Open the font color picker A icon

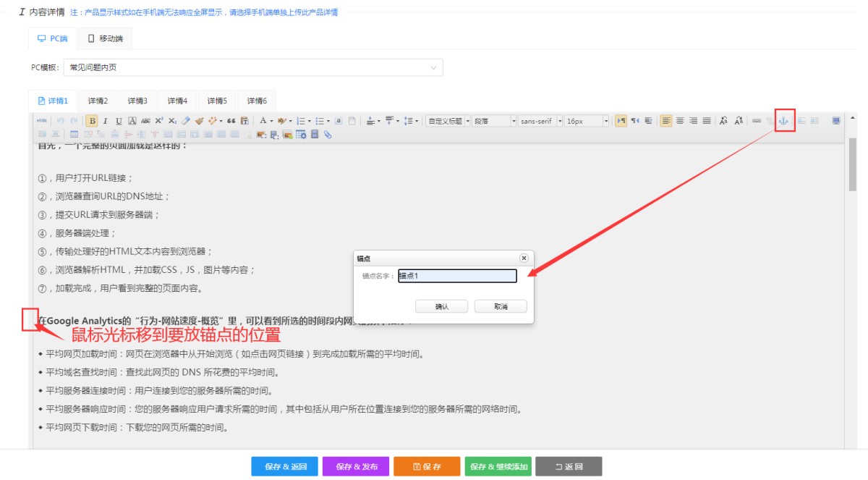tap(263, 121)
